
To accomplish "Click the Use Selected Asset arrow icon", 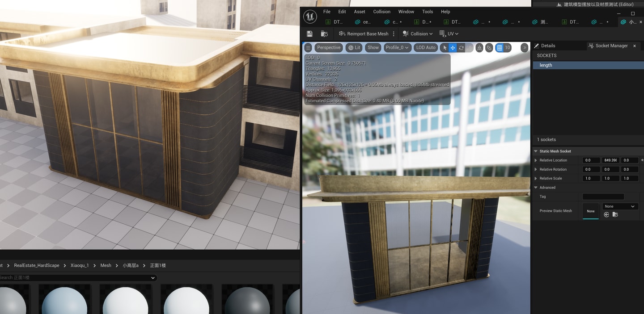I will [x=606, y=215].
